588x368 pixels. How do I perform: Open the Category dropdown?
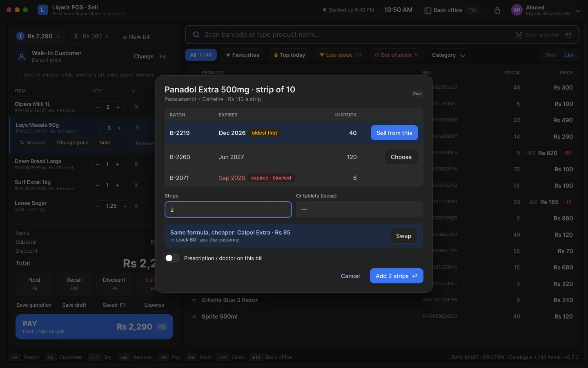[448, 55]
